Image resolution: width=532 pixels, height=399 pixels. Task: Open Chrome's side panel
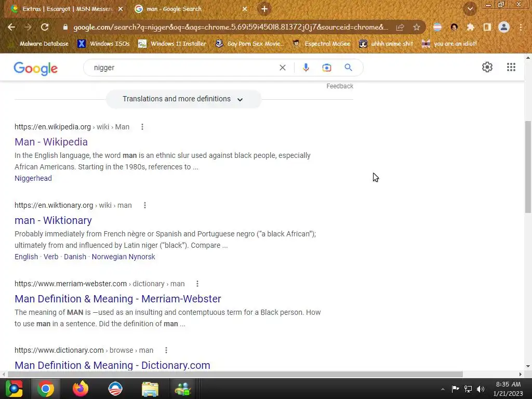pyautogui.click(x=487, y=27)
